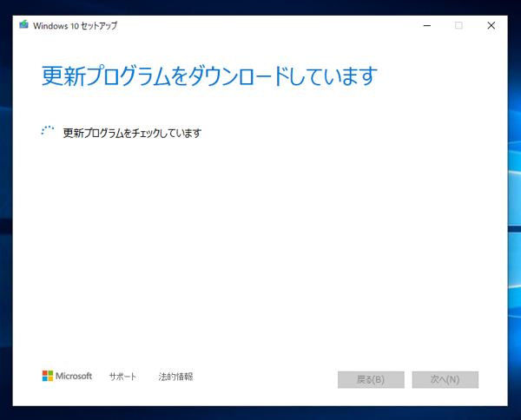This screenshot has width=521, height=420.
Task: Click the 次へ(N) button
Action: (445, 379)
